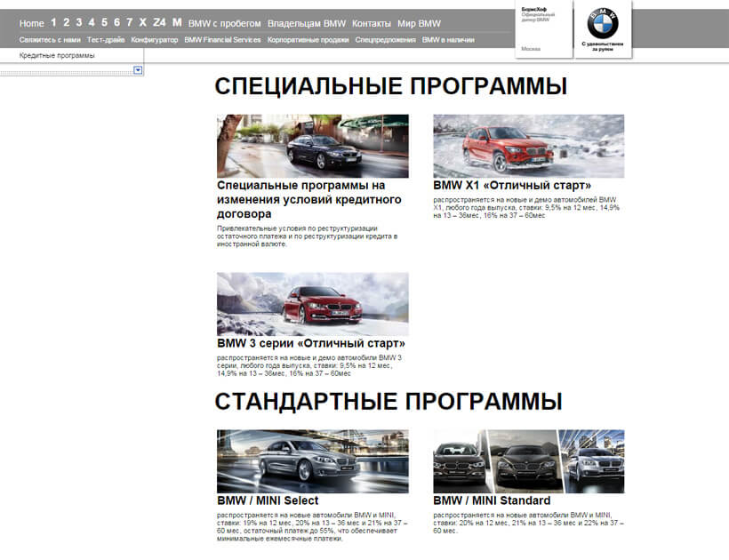Viewport: 729px width, 560px height.
Task: Open the BMW / MINI Select title
Action: click(x=268, y=500)
